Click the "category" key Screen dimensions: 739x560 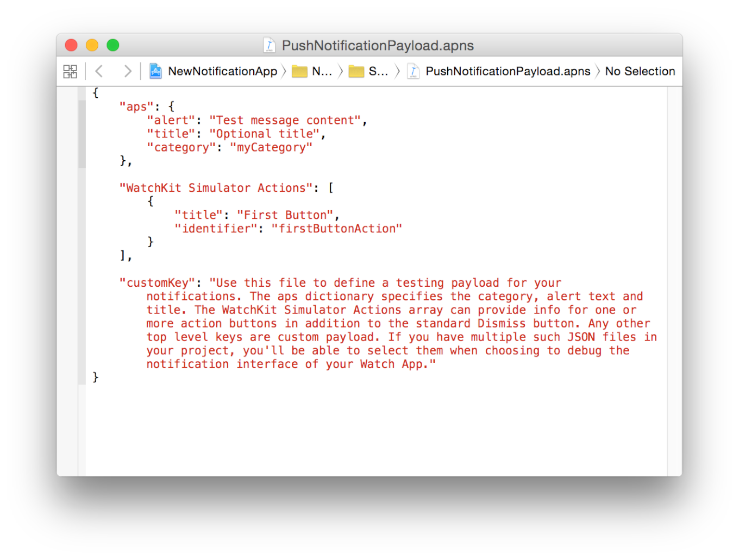pyautogui.click(x=181, y=147)
